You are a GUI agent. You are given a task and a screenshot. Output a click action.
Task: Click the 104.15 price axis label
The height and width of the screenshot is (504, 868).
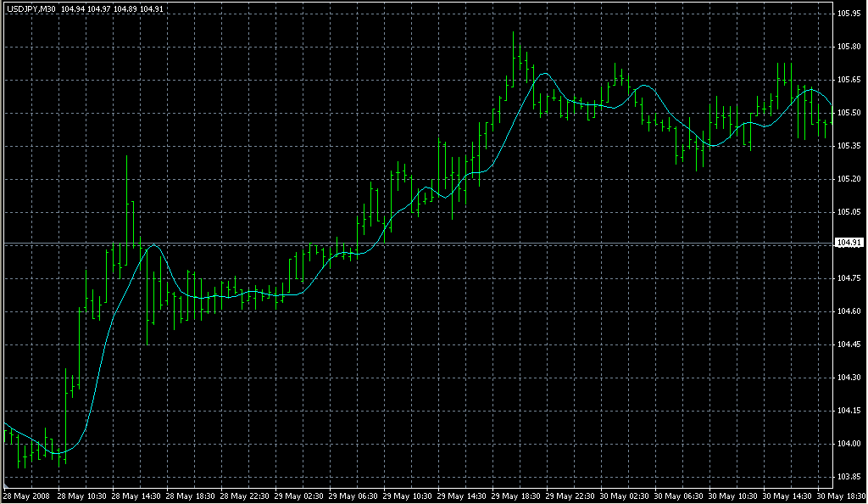point(849,411)
